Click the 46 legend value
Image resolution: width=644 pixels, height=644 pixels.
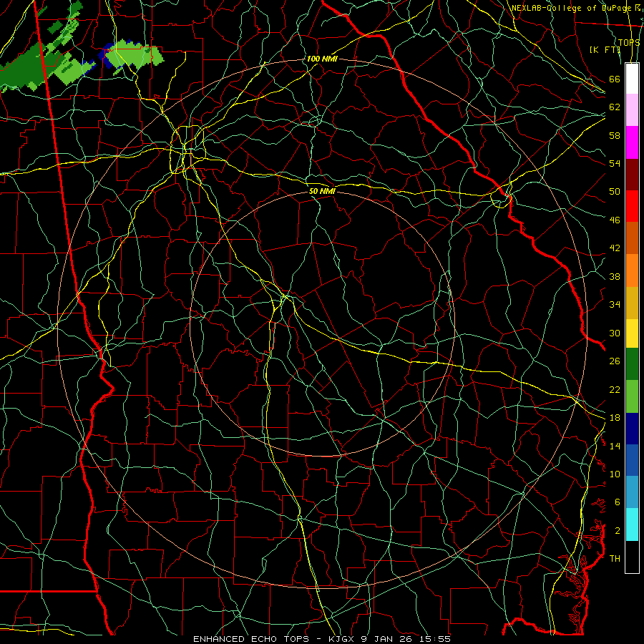[615, 220]
